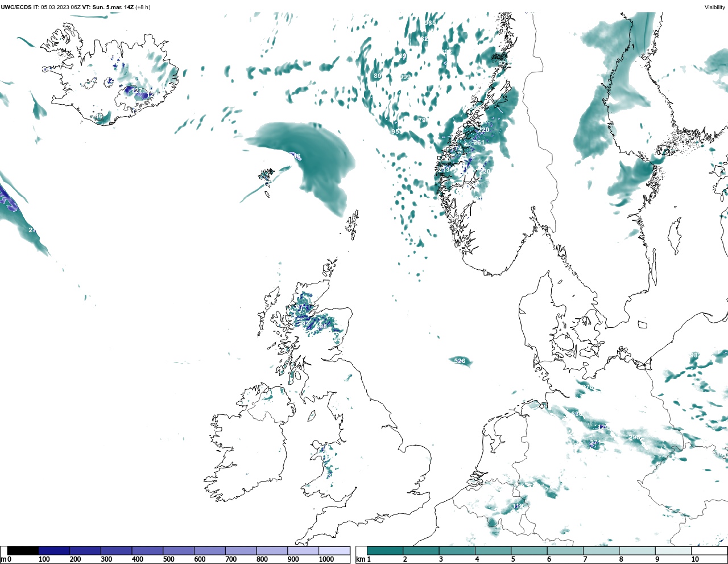Select the 900–1000 m pale lavender swatch
The width and height of the screenshot is (728, 564).
pyautogui.click(x=303, y=550)
